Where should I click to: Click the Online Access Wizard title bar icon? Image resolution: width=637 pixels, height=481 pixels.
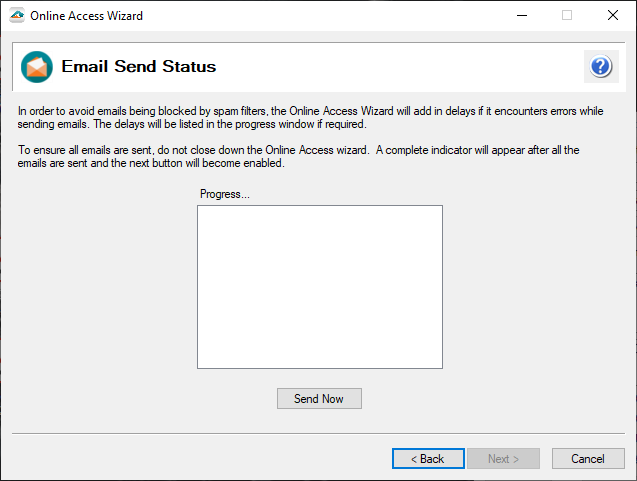tap(15, 16)
